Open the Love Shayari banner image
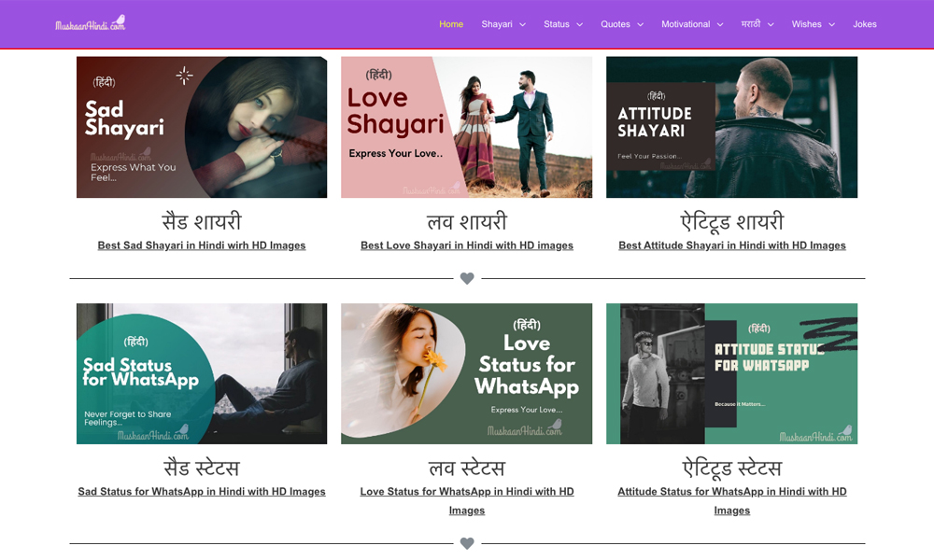 coord(466,127)
